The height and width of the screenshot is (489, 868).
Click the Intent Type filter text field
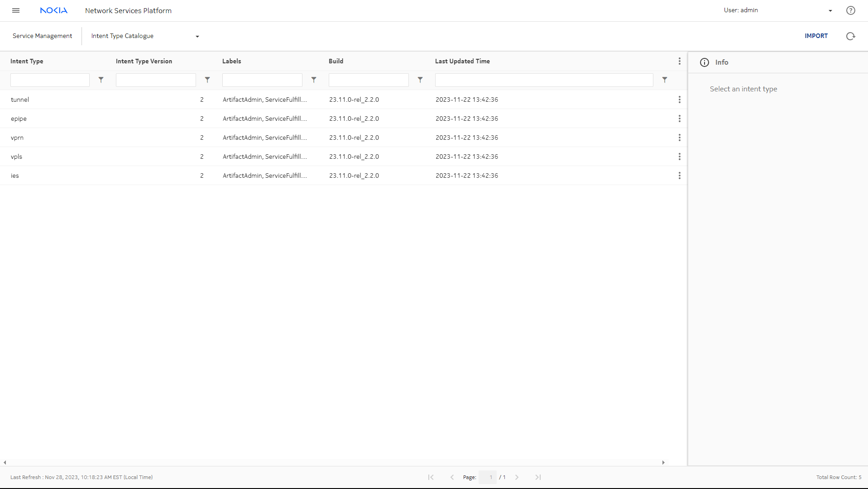tap(50, 80)
